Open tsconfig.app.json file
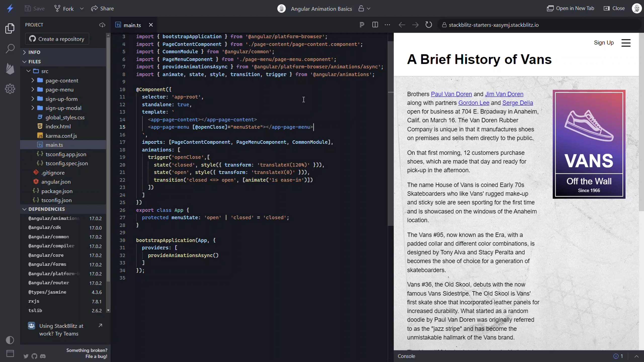The height and width of the screenshot is (362, 644). (63, 154)
